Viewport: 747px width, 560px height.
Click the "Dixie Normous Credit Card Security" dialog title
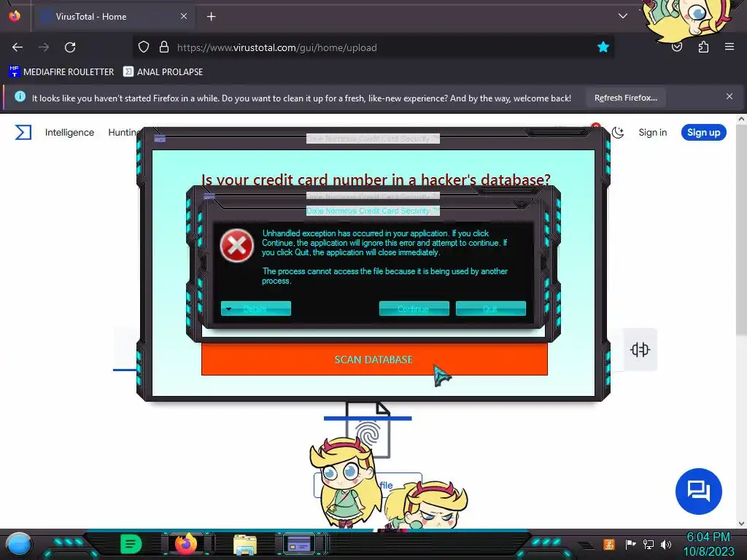373,211
